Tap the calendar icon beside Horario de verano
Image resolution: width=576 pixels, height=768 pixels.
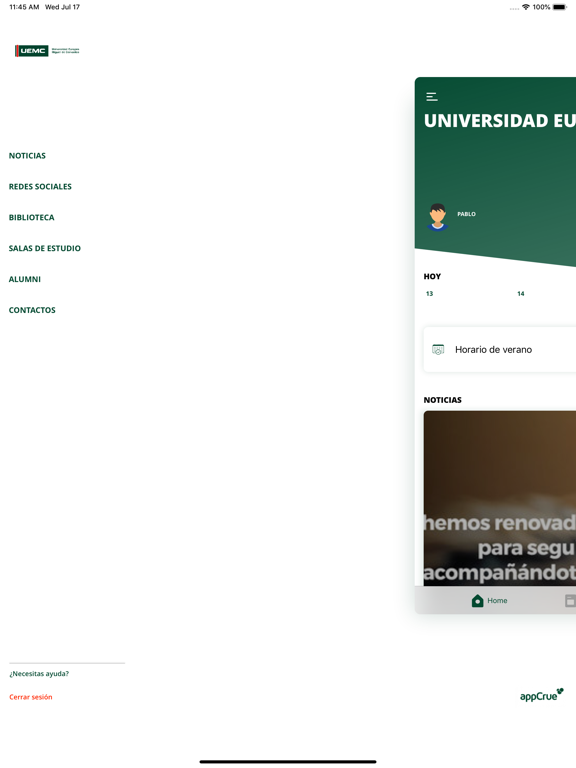click(x=438, y=349)
